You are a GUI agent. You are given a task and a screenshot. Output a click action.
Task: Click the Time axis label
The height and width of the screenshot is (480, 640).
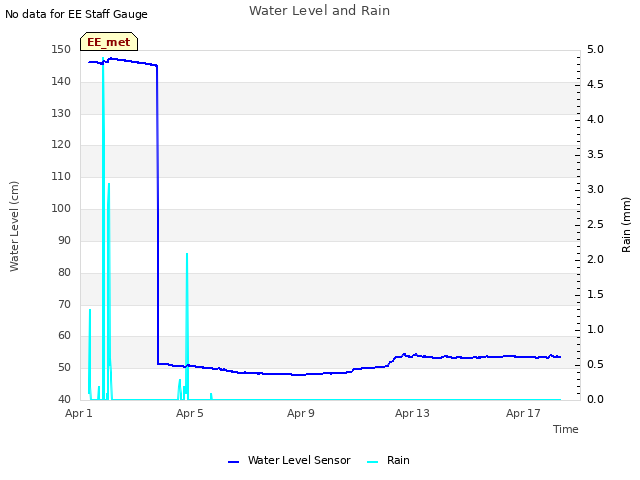click(566, 429)
